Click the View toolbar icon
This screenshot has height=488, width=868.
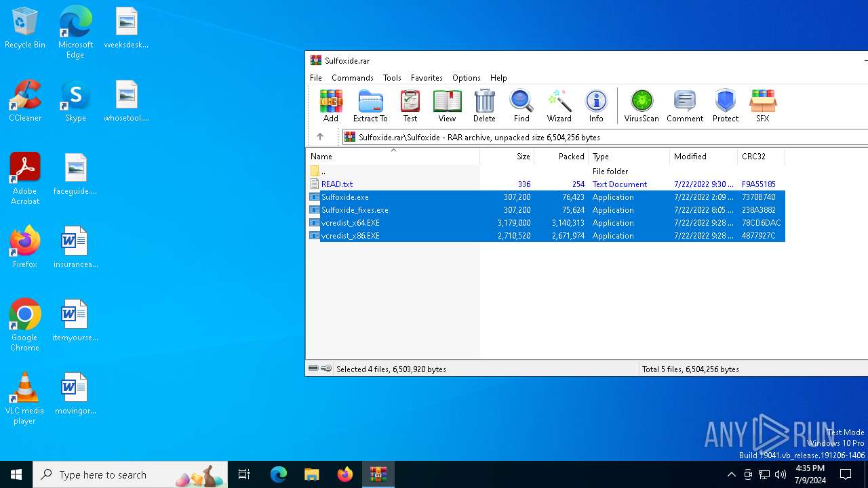click(x=447, y=106)
